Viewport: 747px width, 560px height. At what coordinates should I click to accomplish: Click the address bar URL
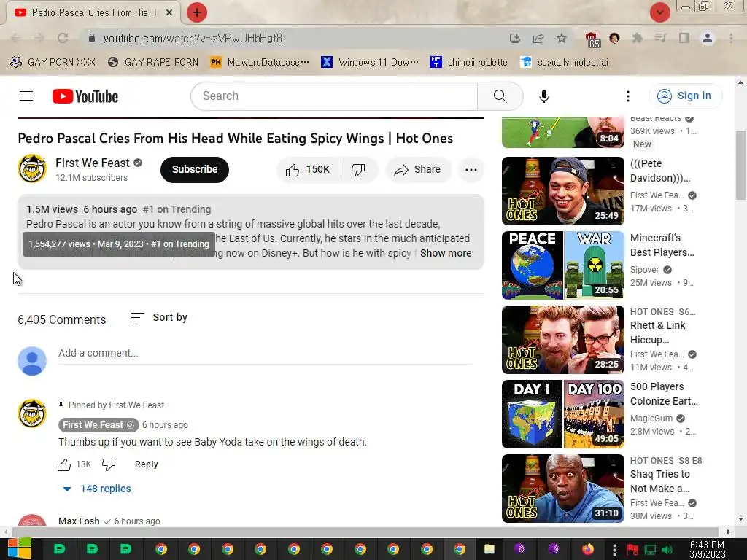point(193,38)
